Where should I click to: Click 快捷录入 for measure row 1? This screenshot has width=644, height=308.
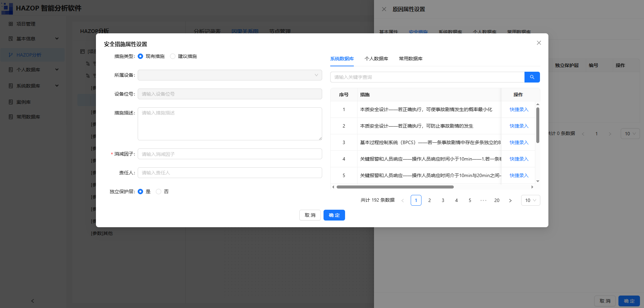coord(519,109)
